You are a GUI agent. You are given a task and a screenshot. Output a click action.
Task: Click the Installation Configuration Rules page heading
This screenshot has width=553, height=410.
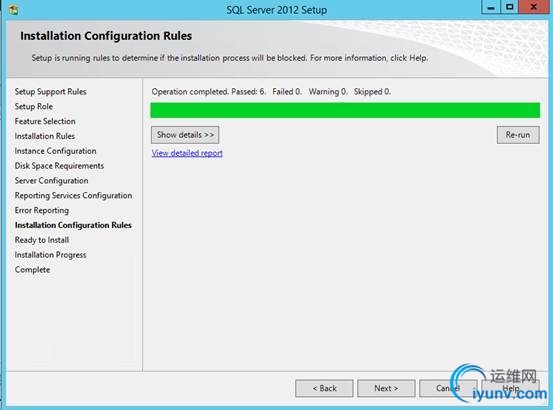point(106,36)
